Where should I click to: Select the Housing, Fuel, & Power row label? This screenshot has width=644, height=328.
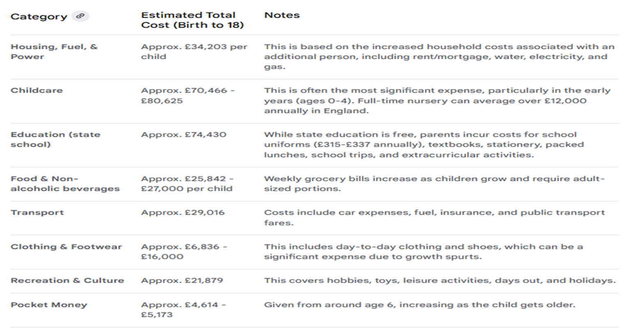[54, 52]
